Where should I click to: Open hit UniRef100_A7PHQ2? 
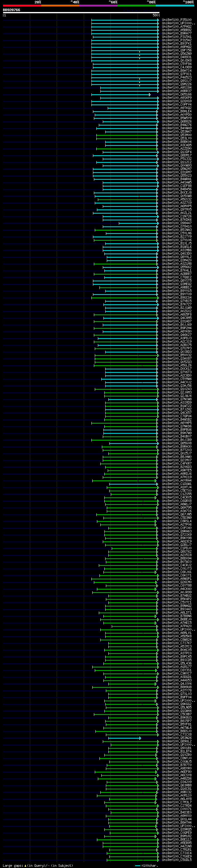point(176,26)
